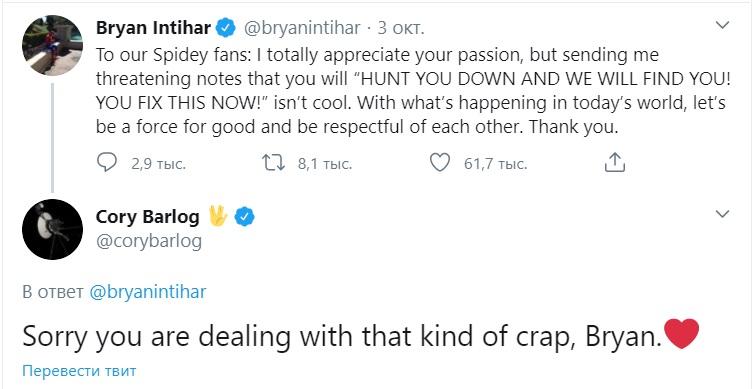This screenshot has height=389, width=755.
Task: Click Bryan Intihar's verified badge
Action: (x=225, y=28)
